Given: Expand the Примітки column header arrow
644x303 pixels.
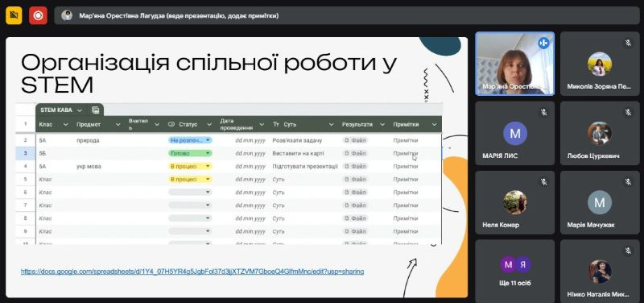Looking at the screenshot, I should click(x=434, y=124).
